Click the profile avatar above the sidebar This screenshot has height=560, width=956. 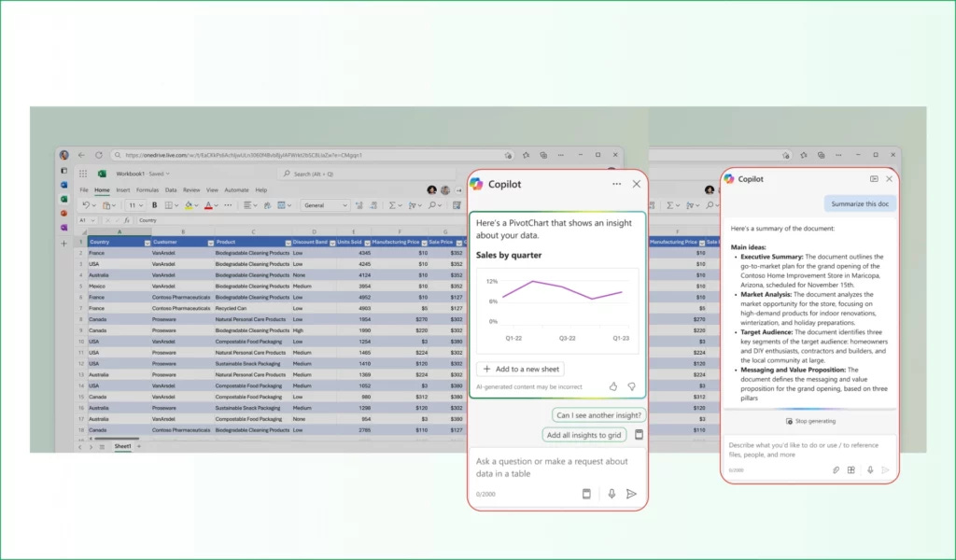coord(64,155)
